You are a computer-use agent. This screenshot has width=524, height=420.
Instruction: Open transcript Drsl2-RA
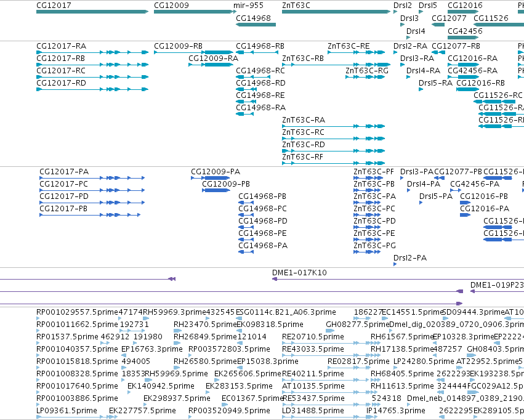click(x=410, y=46)
